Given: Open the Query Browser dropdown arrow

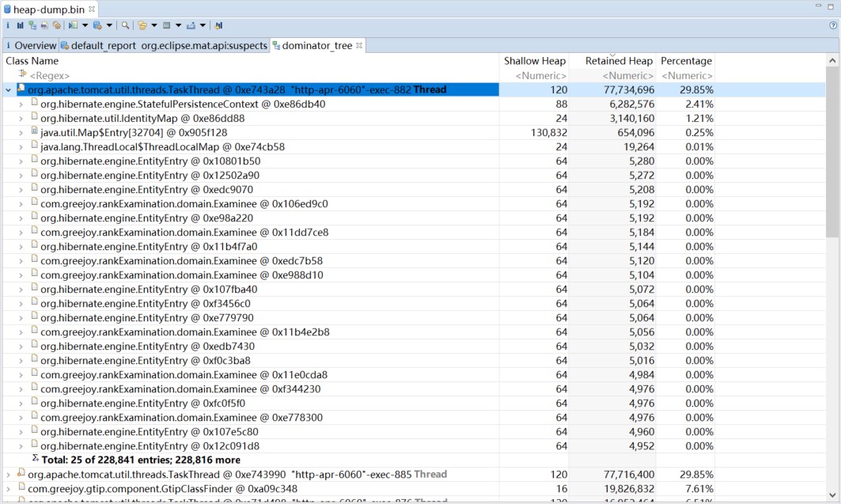Looking at the screenshot, I should coord(109,25).
